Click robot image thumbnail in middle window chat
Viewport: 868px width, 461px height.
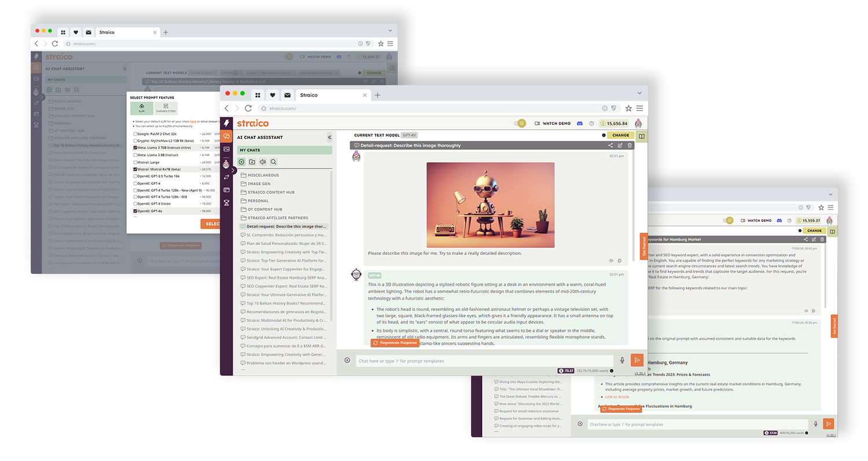pyautogui.click(x=490, y=205)
